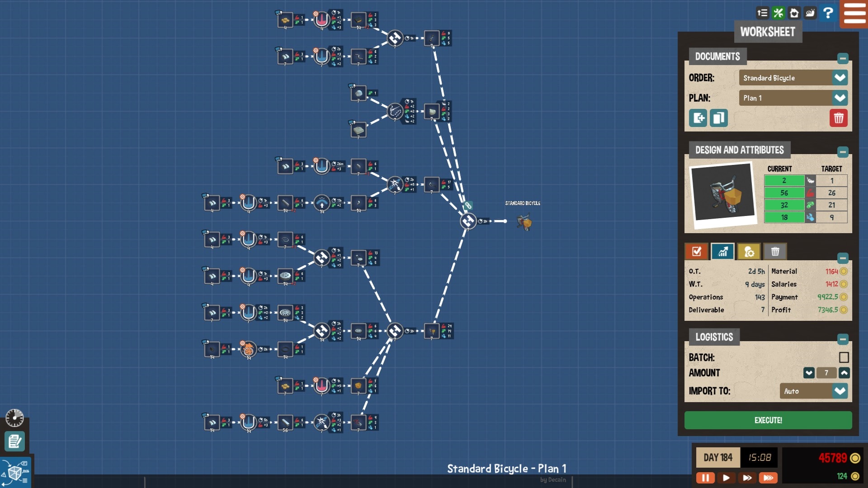
Task: Click the green wrench tools icon
Action: [778, 13]
